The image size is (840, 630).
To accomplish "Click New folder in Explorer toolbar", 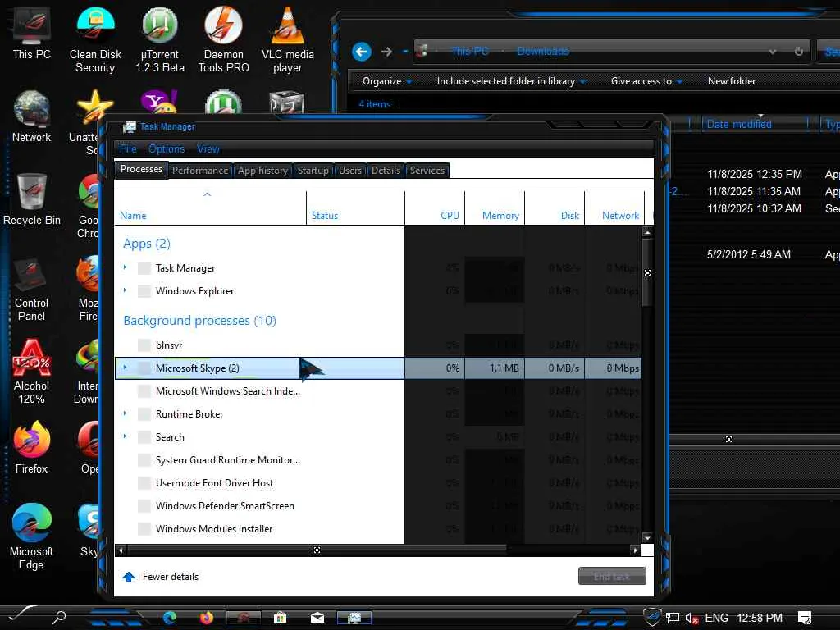I will [x=731, y=81].
